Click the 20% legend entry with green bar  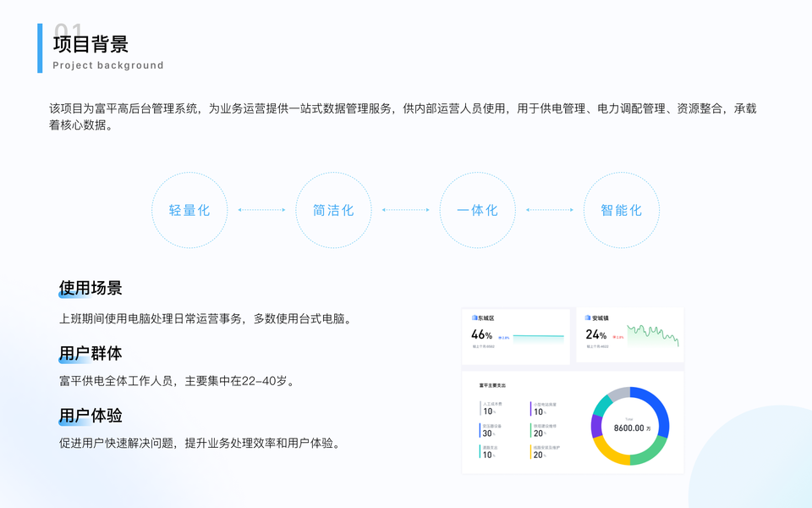543,431
